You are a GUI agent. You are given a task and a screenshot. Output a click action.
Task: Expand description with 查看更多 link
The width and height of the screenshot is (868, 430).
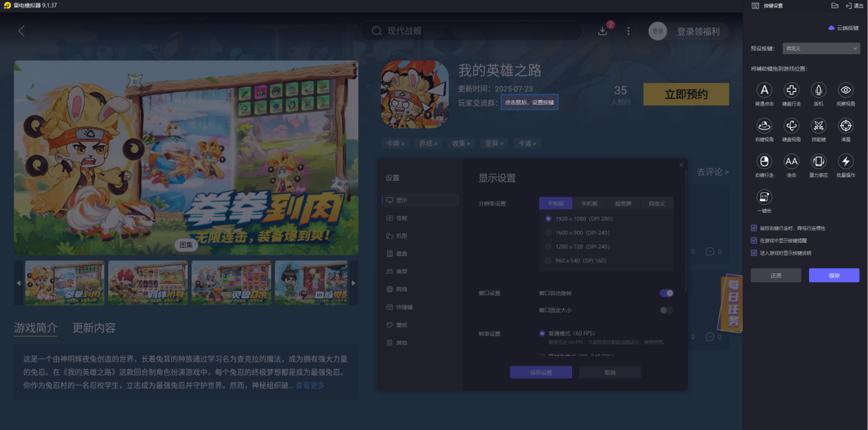310,385
